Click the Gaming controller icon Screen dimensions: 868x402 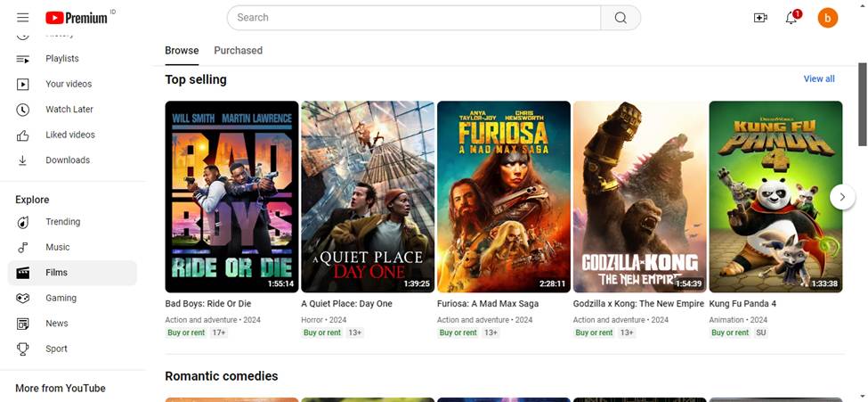[x=22, y=299]
